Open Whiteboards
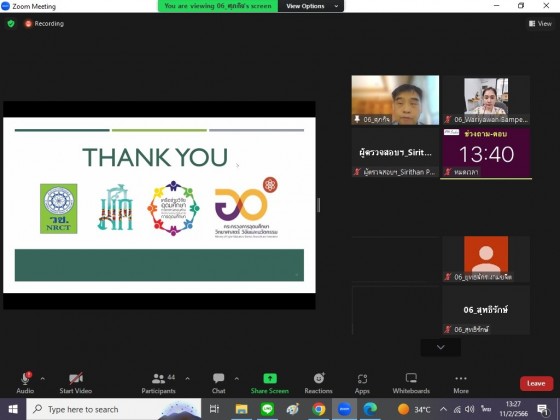Viewport: 560px width, 420px height. (411, 383)
